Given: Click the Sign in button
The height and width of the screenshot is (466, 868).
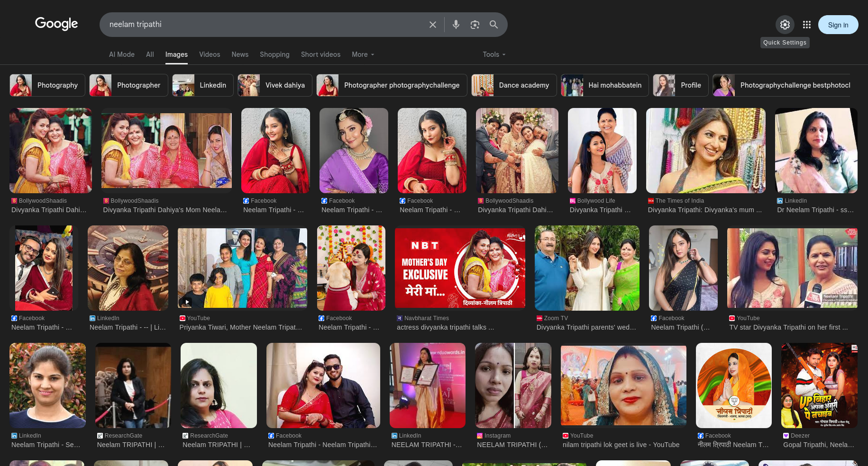Looking at the screenshot, I should (838, 25).
